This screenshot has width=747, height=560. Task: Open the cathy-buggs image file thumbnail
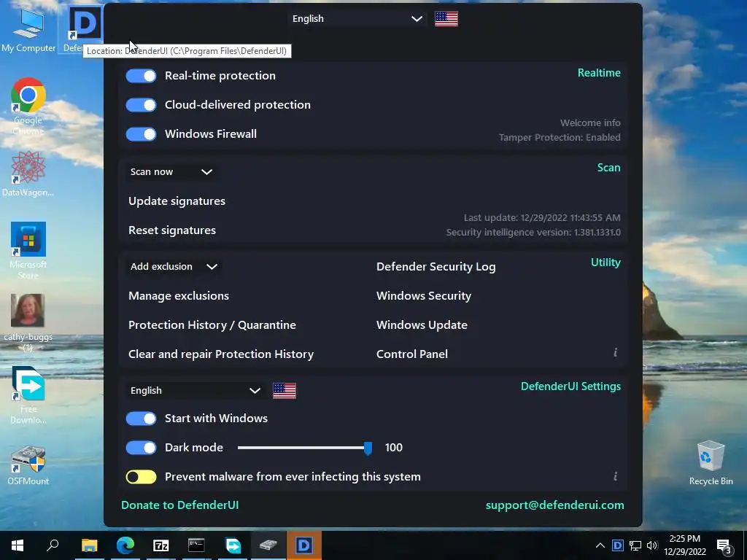28,322
